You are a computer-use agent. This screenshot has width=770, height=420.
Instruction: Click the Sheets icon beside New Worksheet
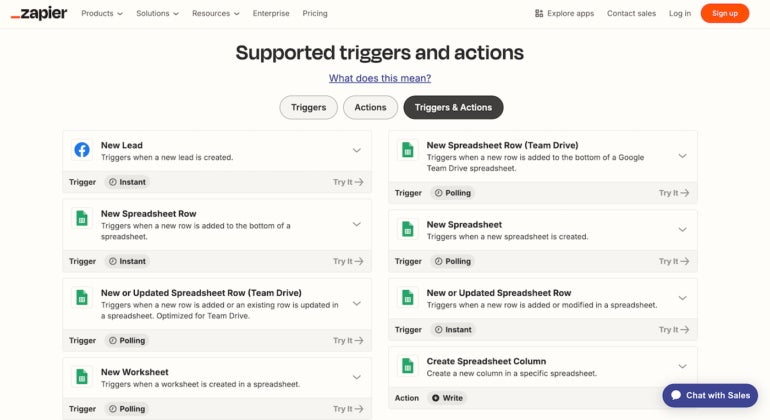[82, 376]
